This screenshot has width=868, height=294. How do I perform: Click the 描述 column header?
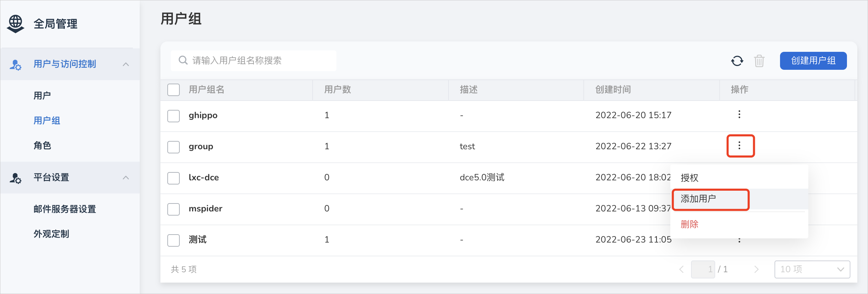[468, 89]
